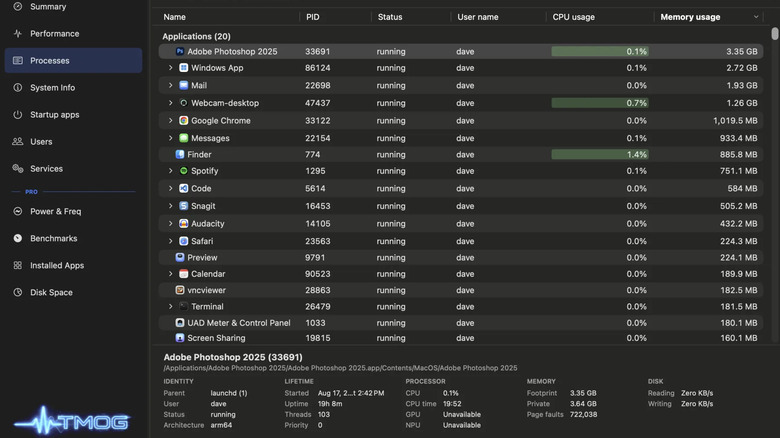Sort by the Name column header
This screenshot has height=438, width=780.
[x=175, y=17]
